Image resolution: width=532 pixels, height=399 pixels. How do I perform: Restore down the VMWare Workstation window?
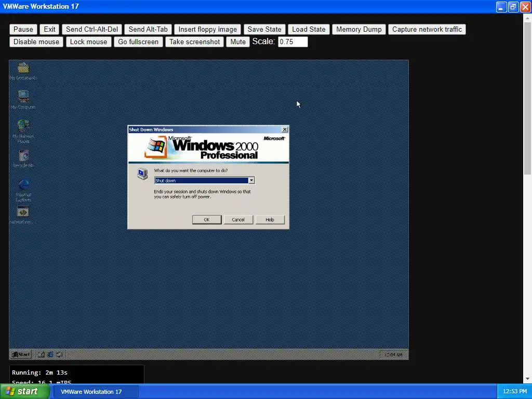513,7
